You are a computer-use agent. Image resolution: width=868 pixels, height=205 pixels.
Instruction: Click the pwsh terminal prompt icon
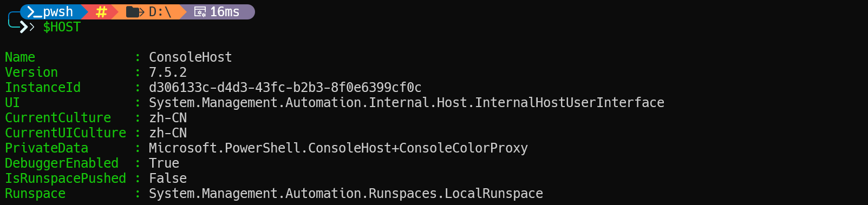[35, 12]
